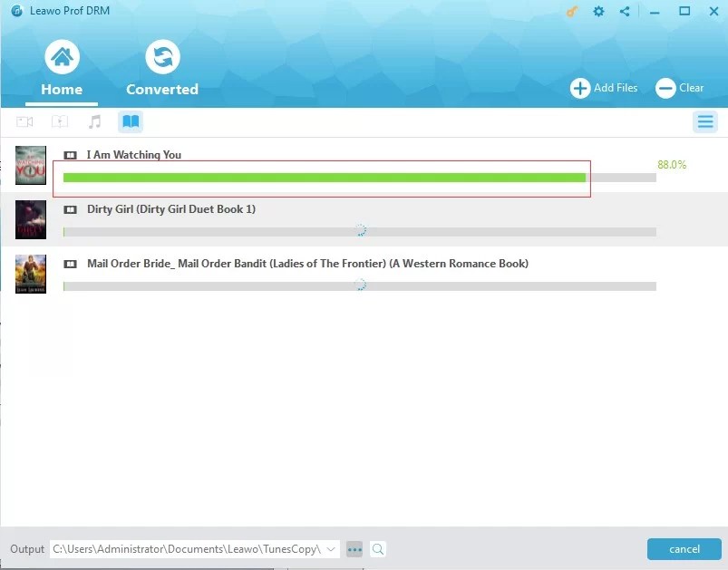Viewport: 728px width, 570px height.
Task: Toggle the list menu icon on the right
Action: pos(705,121)
